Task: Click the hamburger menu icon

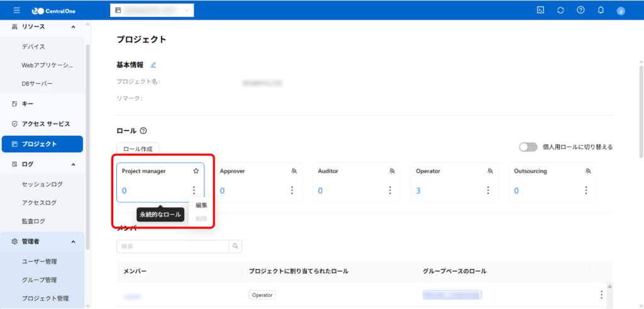Action: point(16,10)
